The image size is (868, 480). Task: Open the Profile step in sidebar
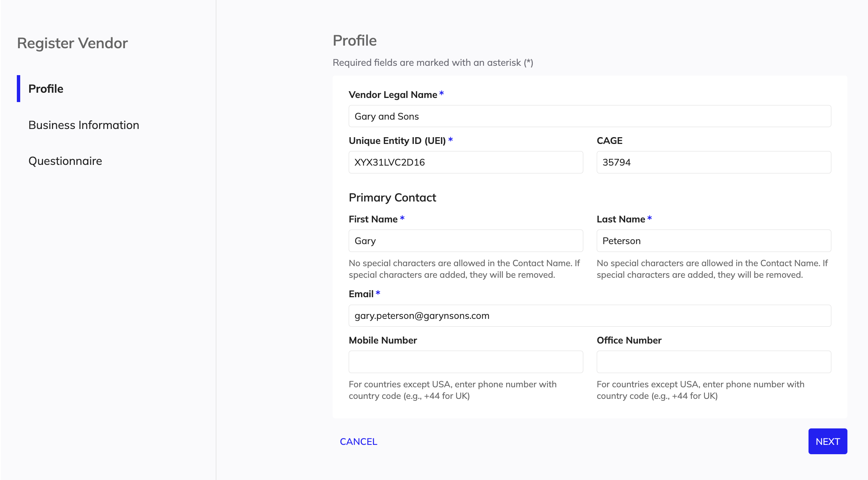point(46,89)
